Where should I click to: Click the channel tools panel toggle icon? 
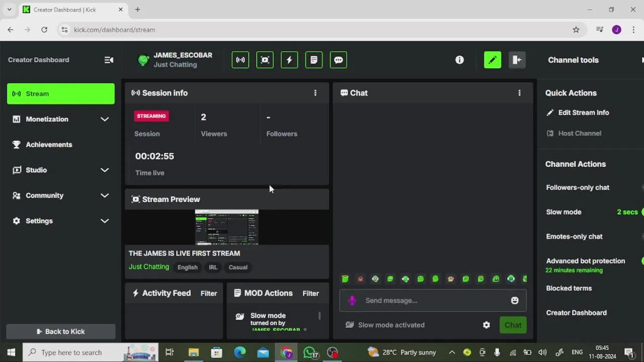coord(517,60)
